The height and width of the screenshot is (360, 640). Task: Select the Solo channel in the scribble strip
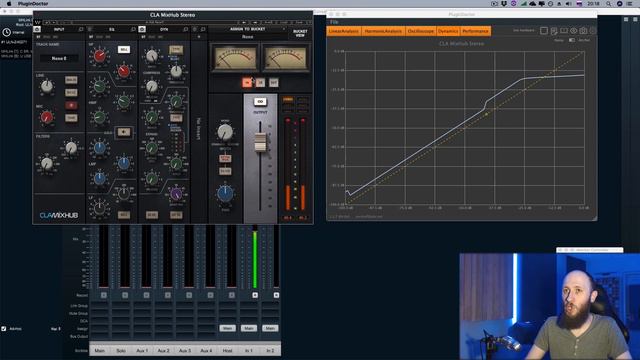pyautogui.click(x=121, y=351)
